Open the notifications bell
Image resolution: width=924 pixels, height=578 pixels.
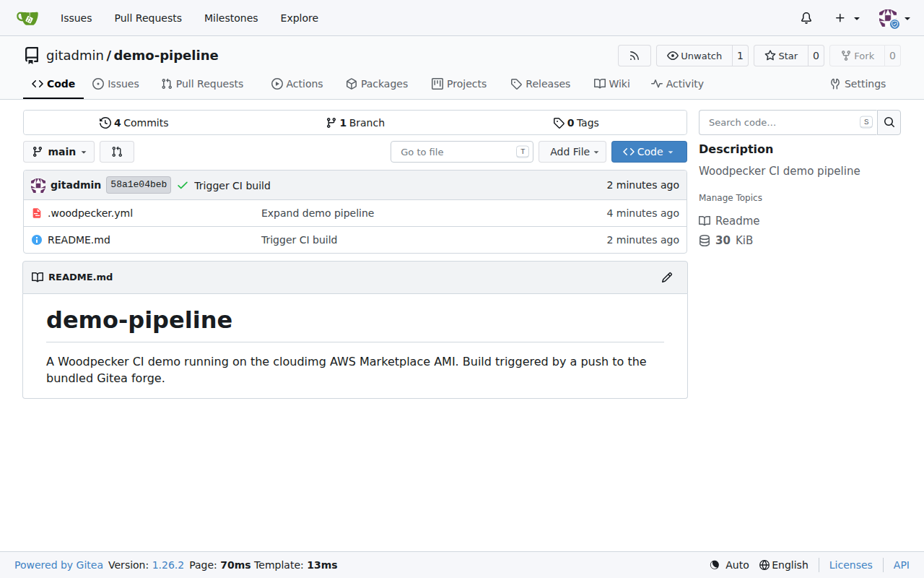tap(806, 18)
